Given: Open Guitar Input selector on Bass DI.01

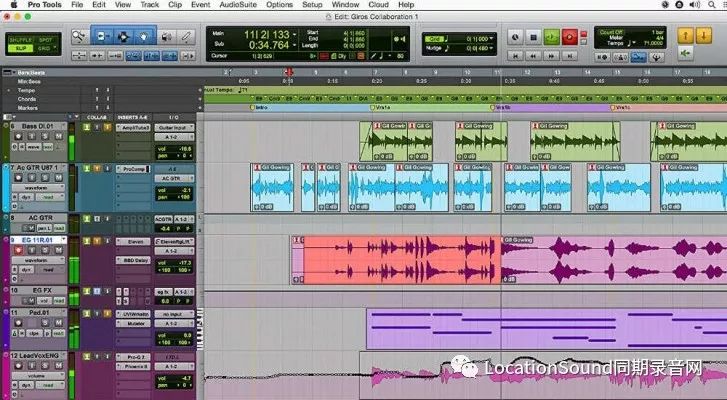Looking at the screenshot, I should click(174, 127).
